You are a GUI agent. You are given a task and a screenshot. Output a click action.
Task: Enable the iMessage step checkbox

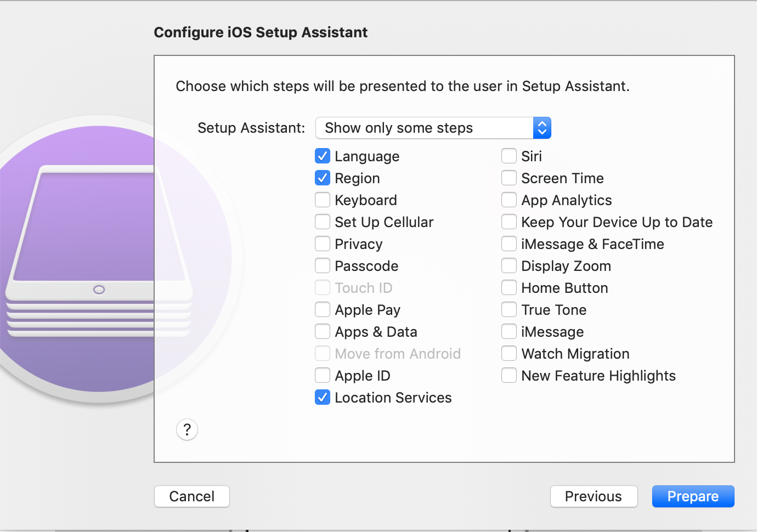(509, 332)
